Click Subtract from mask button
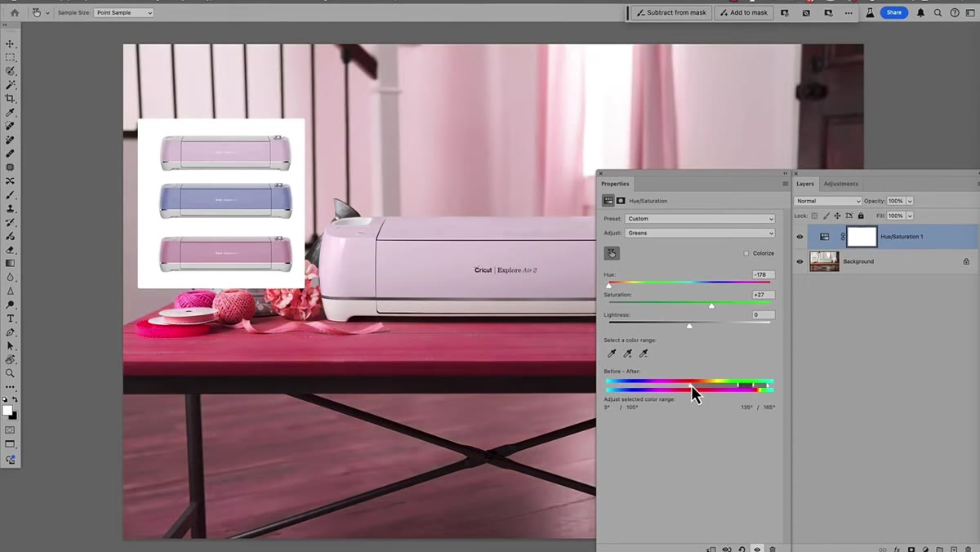 [670, 13]
